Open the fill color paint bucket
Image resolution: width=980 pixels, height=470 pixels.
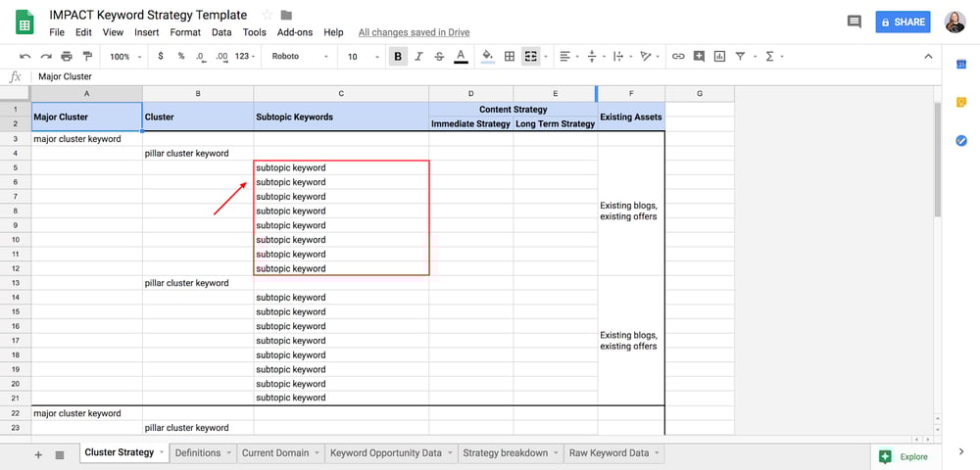[x=487, y=57]
